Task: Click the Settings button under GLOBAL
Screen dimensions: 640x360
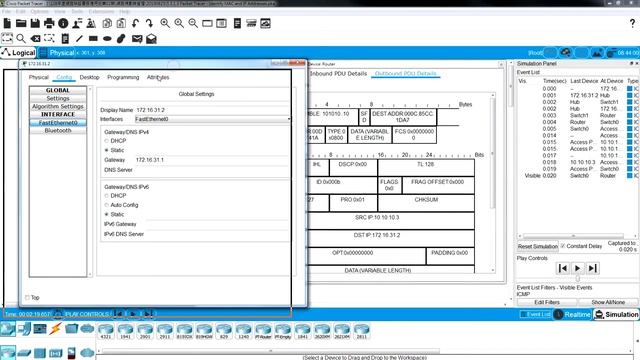Action: pos(58,98)
